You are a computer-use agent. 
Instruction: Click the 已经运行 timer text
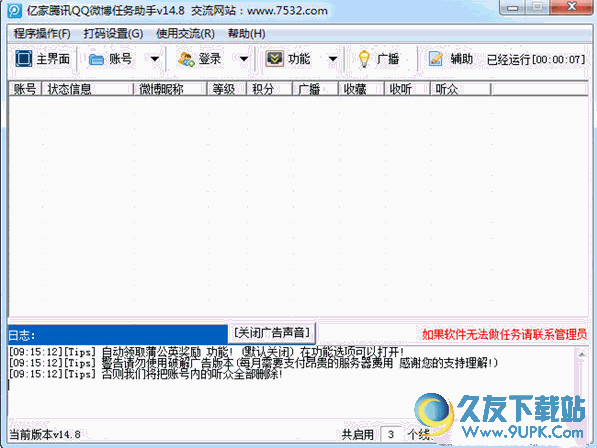pyautogui.click(x=536, y=59)
